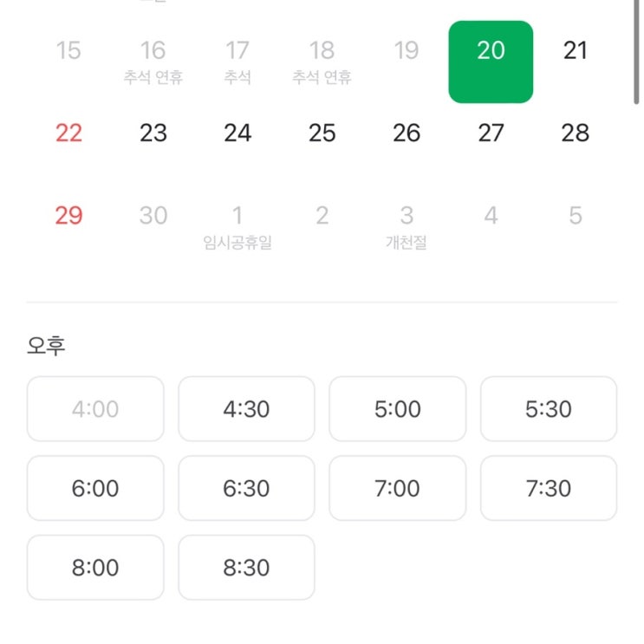This screenshot has height=644, width=644.
Task: Select date 25 on calendar
Action: tap(322, 133)
